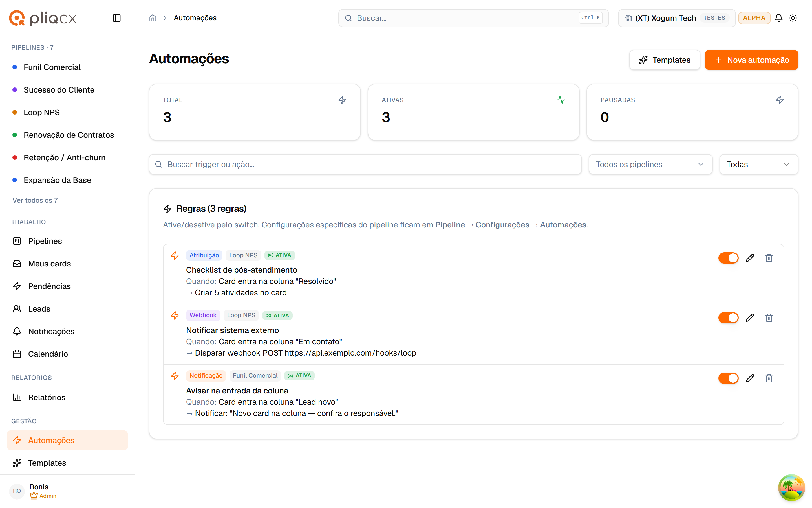The height and width of the screenshot is (508, 812).
Task: Open the floating island assistant icon
Action: point(791,487)
